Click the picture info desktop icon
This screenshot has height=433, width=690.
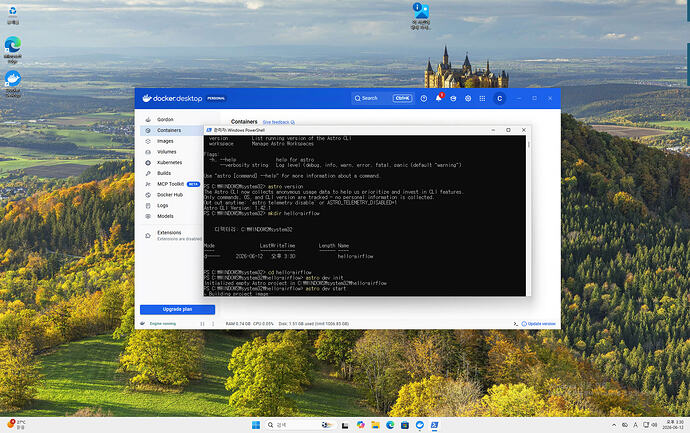tap(421, 16)
